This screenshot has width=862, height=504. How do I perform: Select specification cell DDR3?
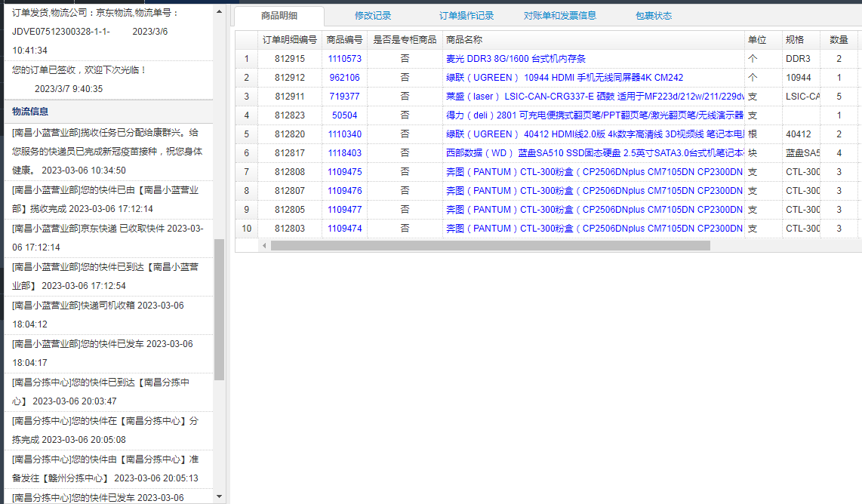(x=801, y=59)
